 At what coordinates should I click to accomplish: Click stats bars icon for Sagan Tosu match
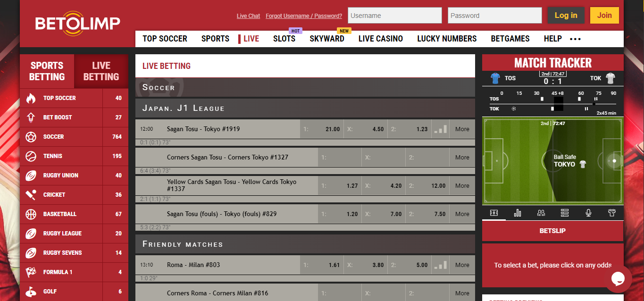pyautogui.click(x=440, y=129)
